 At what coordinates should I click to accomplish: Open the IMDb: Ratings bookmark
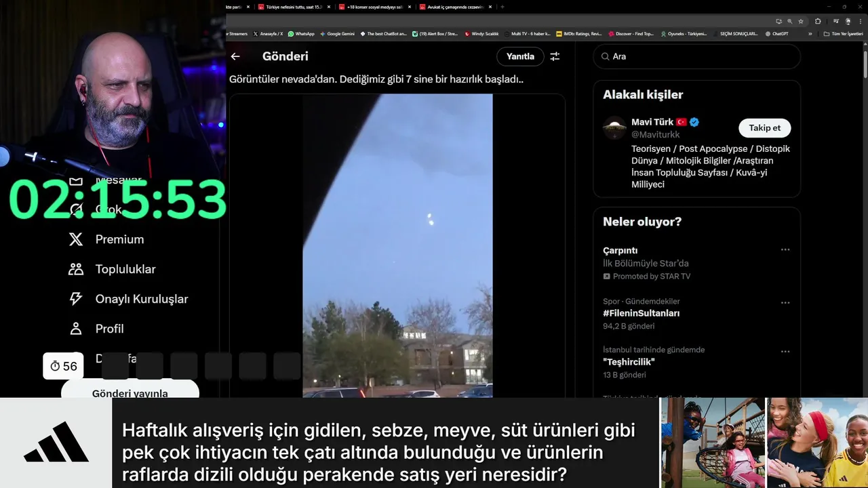tap(578, 33)
